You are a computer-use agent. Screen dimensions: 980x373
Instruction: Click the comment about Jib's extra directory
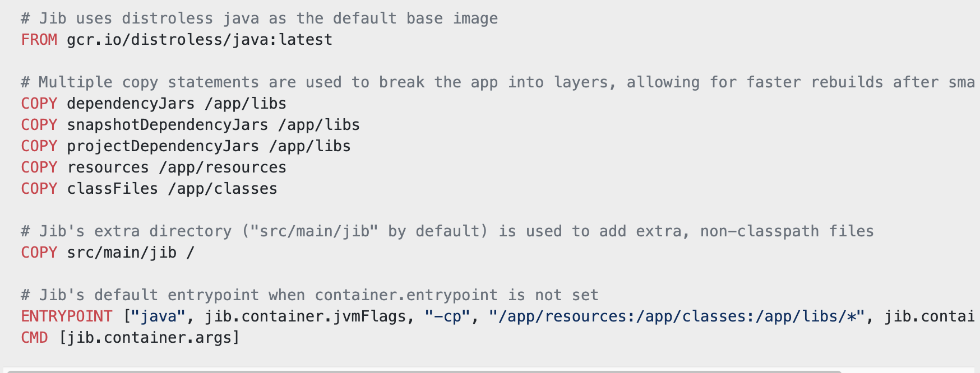pos(447,231)
